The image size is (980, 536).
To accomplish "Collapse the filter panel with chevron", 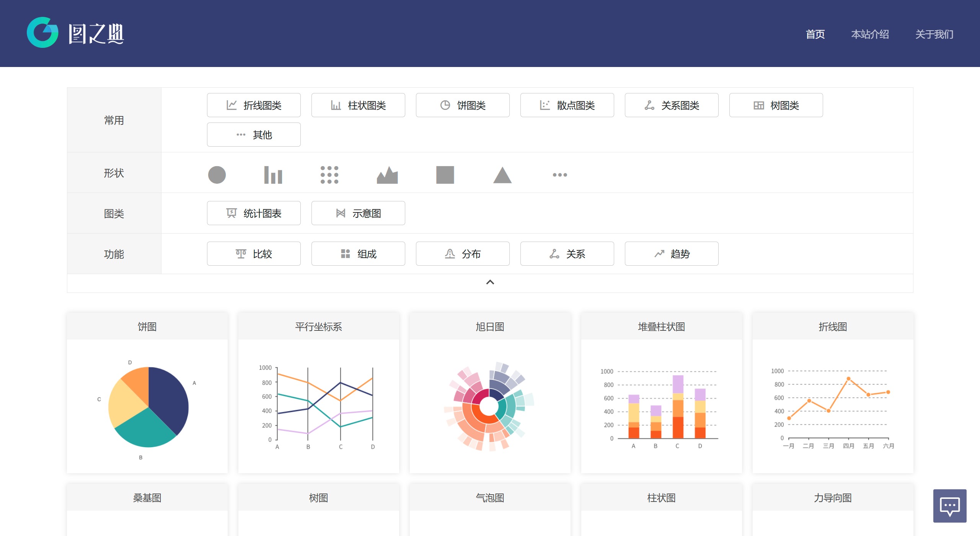I will [x=490, y=283].
